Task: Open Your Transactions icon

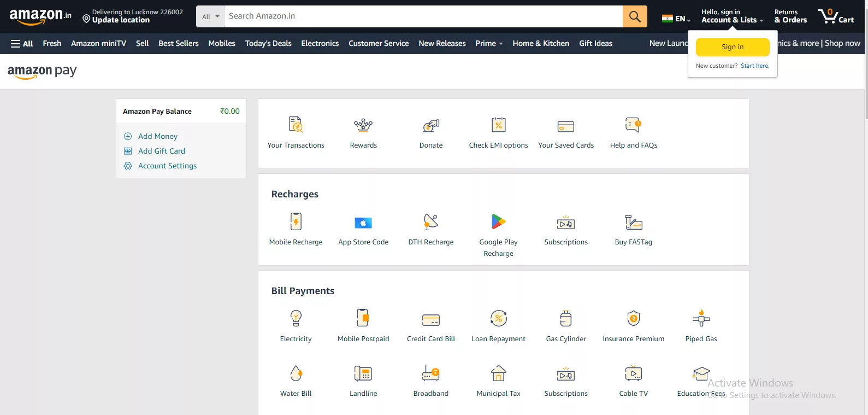Action: pyautogui.click(x=296, y=125)
